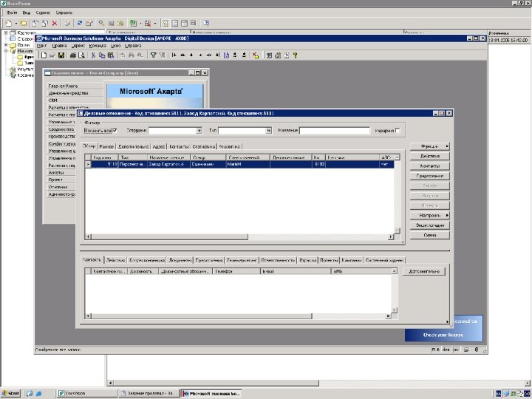Click the Filter funnel icon
The height and width of the screenshot is (399, 532).
click(x=154, y=55)
